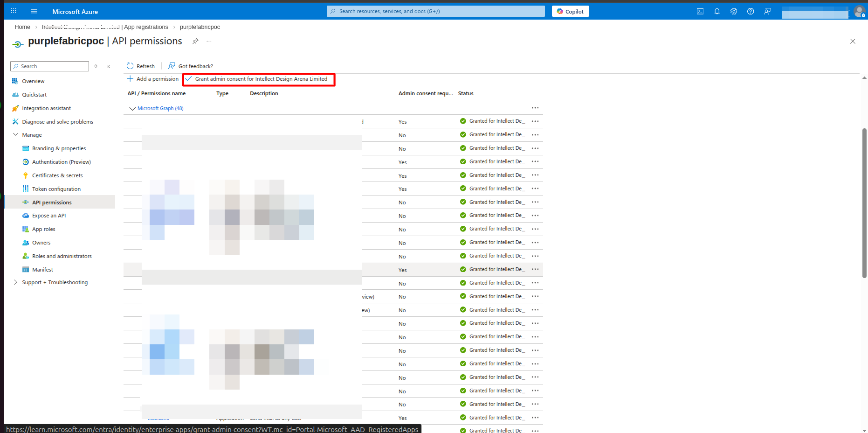Launch Cloud Shell from the top bar
Image resolution: width=868 pixels, height=433 pixels.
pyautogui.click(x=700, y=11)
